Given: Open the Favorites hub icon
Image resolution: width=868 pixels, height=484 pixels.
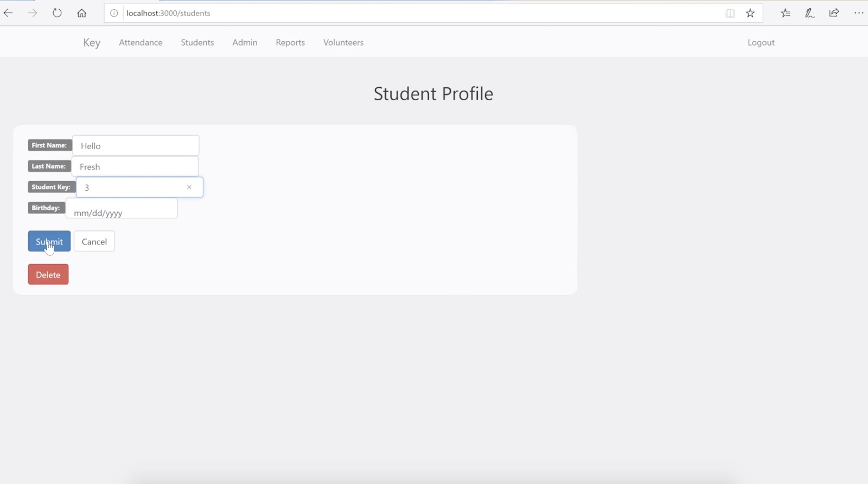Looking at the screenshot, I should pos(785,13).
